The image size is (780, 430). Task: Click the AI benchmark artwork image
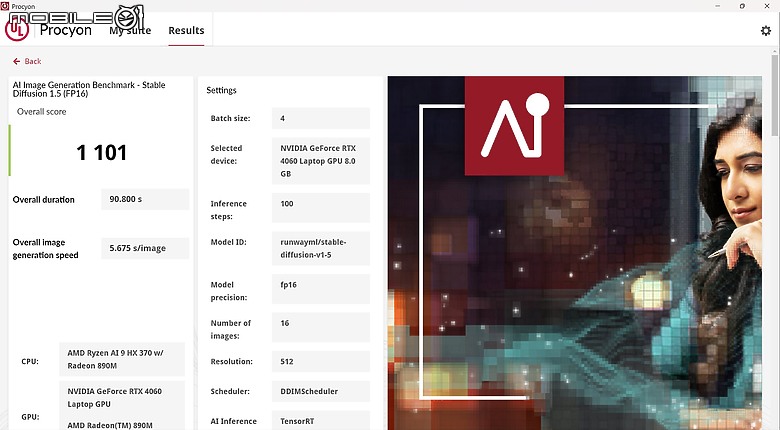[575, 253]
